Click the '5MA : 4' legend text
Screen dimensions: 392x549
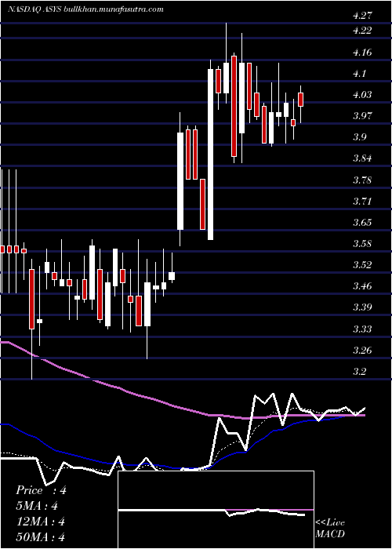(x=37, y=506)
